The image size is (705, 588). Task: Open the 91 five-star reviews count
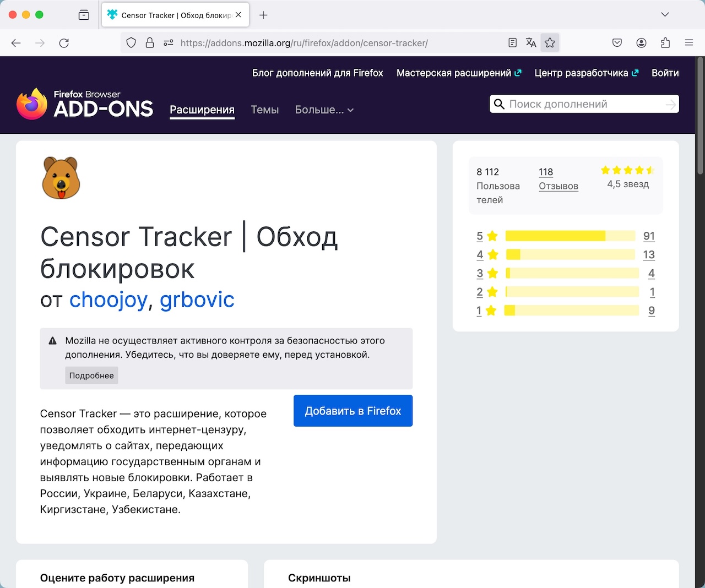(x=649, y=236)
